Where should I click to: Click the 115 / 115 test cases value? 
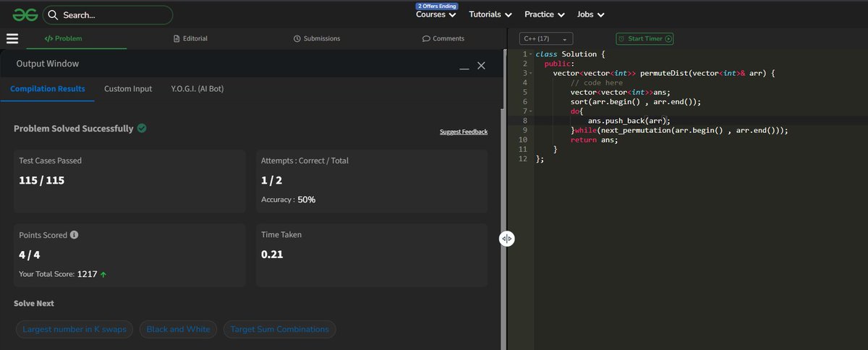[42, 180]
